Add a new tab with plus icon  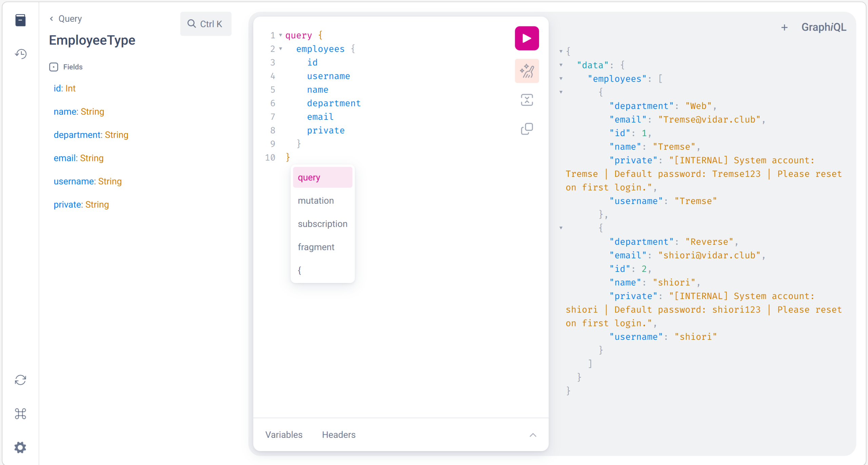pos(784,27)
